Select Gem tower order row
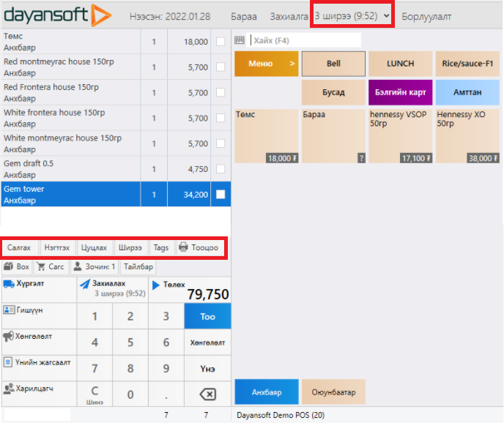 click(x=116, y=195)
